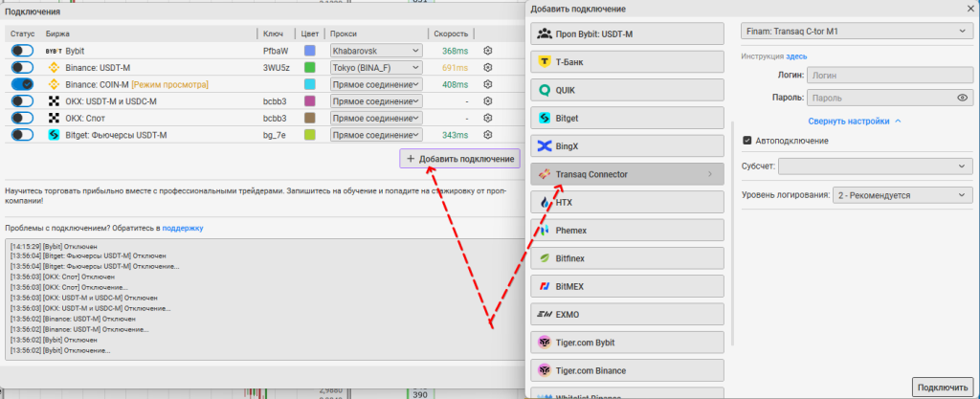Select QUIK connection type
Screen dimensions: 980x399
[x=627, y=90]
